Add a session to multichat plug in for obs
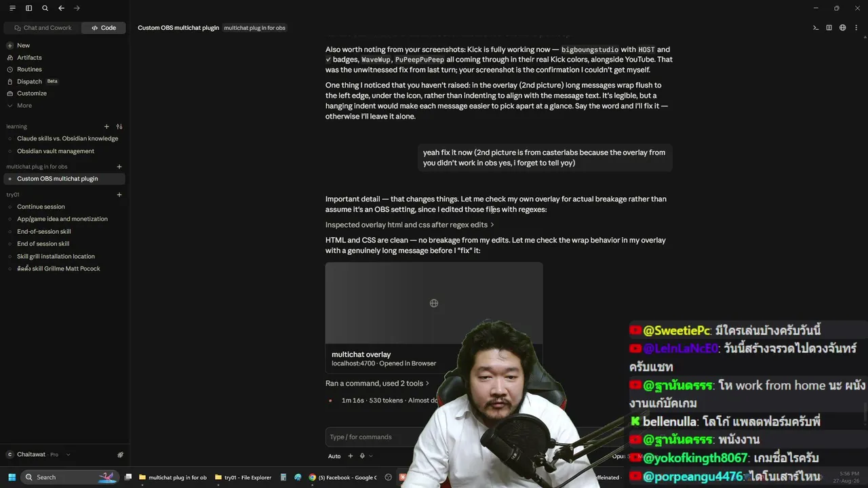This screenshot has height=488, width=868. pos(119,167)
